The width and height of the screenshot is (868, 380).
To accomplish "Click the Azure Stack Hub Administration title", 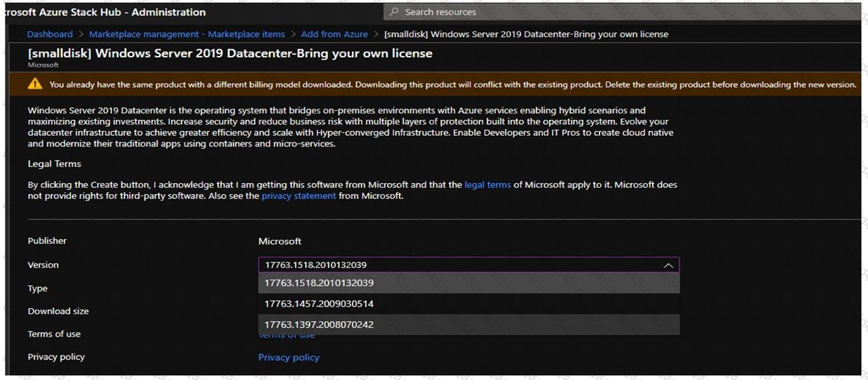I will pyautogui.click(x=105, y=12).
